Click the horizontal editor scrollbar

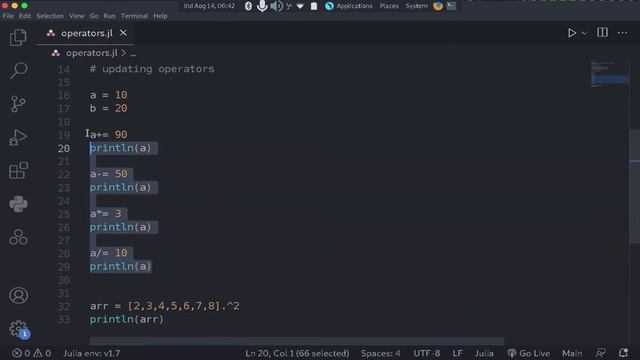(296, 340)
